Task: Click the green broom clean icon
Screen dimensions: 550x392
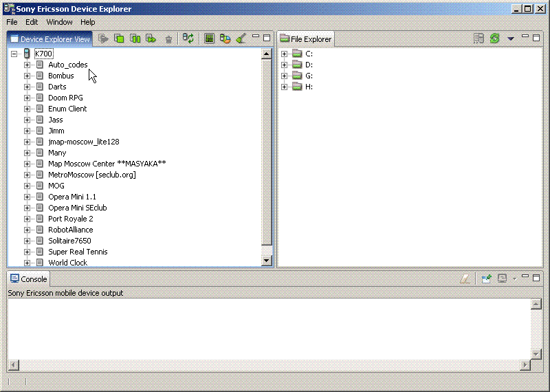Action: click(241, 39)
